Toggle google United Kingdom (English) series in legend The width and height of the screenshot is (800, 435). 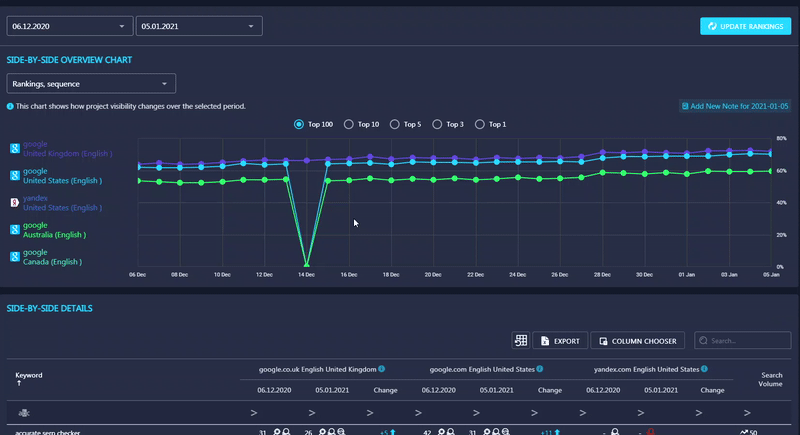[x=67, y=148]
